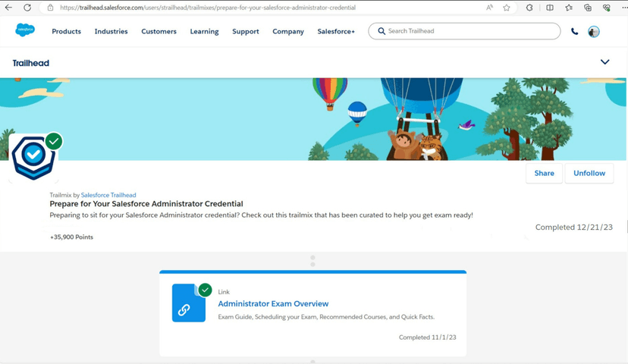628x364 pixels.
Task: Open the Industries menu
Action: point(111,32)
